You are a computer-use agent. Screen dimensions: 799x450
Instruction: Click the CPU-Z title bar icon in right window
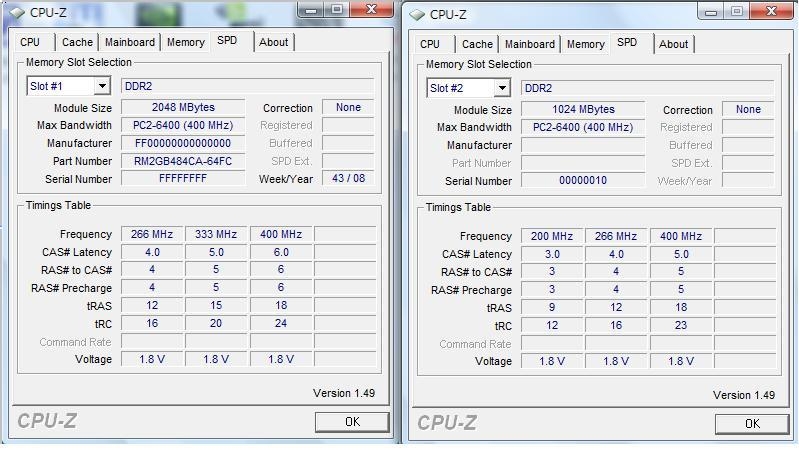[x=416, y=15]
